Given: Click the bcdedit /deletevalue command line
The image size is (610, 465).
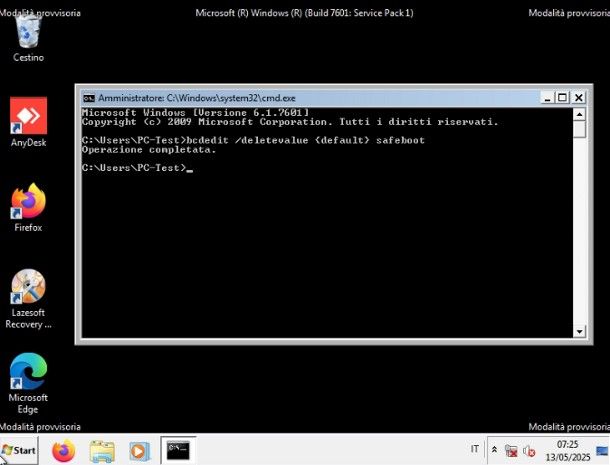Looking at the screenshot, I should pyautogui.click(x=253, y=140).
